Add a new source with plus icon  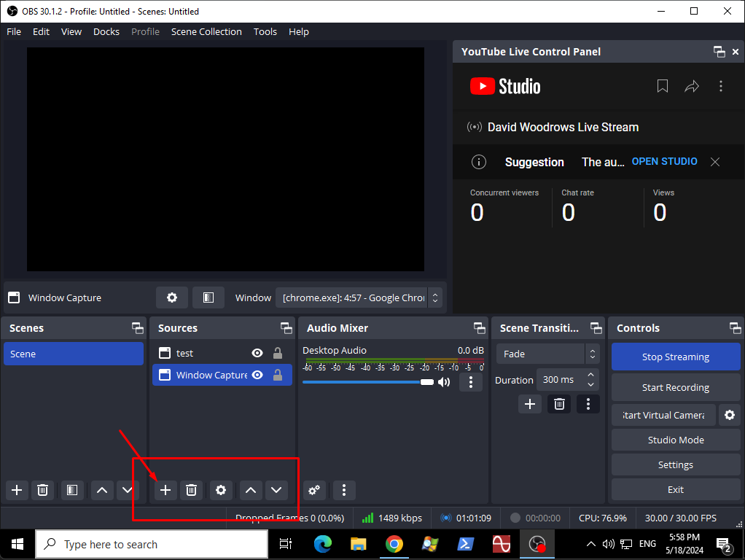pyautogui.click(x=165, y=490)
